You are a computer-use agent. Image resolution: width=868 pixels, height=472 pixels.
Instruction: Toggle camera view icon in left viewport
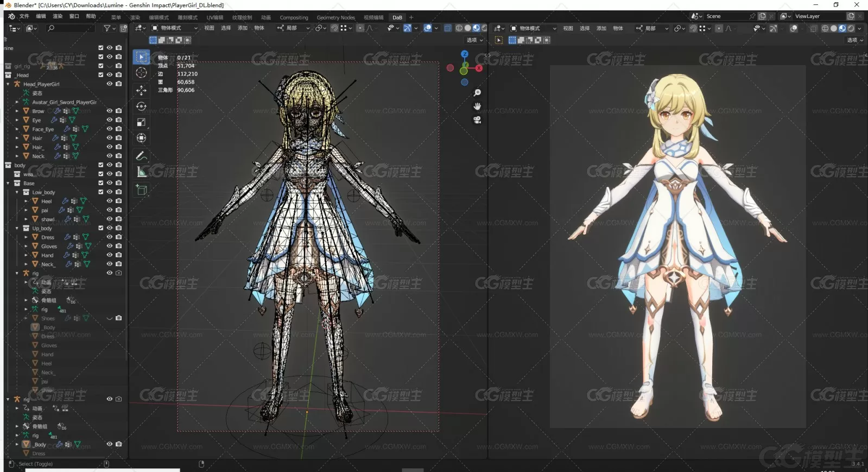(x=477, y=120)
